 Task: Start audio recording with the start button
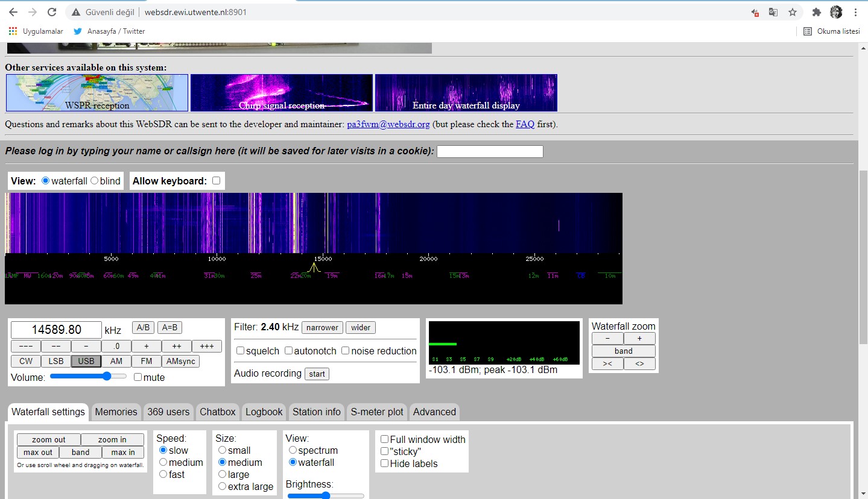pyautogui.click(x=317, y=374)
